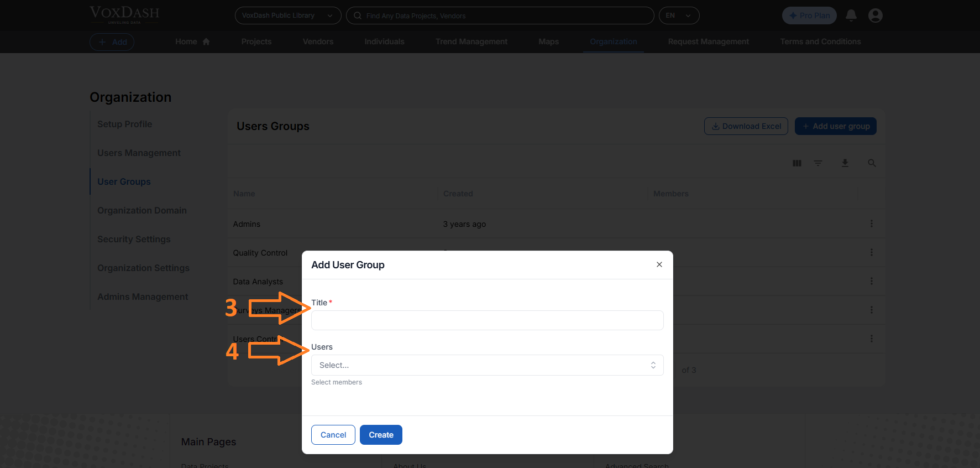Click the Download Excel button
Screen dimensions: 980x468
tap(746, 126)
